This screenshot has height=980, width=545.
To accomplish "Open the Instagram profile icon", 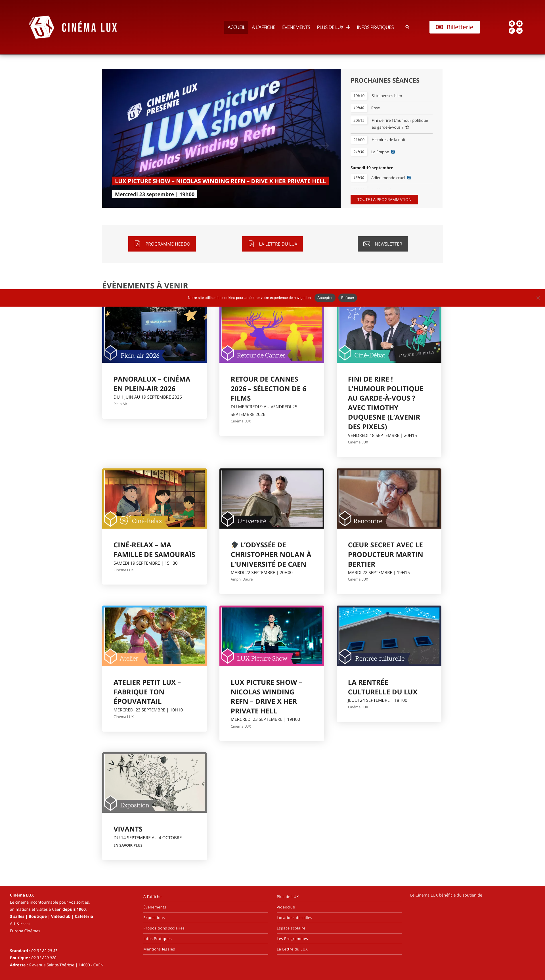I will [512, 31].
